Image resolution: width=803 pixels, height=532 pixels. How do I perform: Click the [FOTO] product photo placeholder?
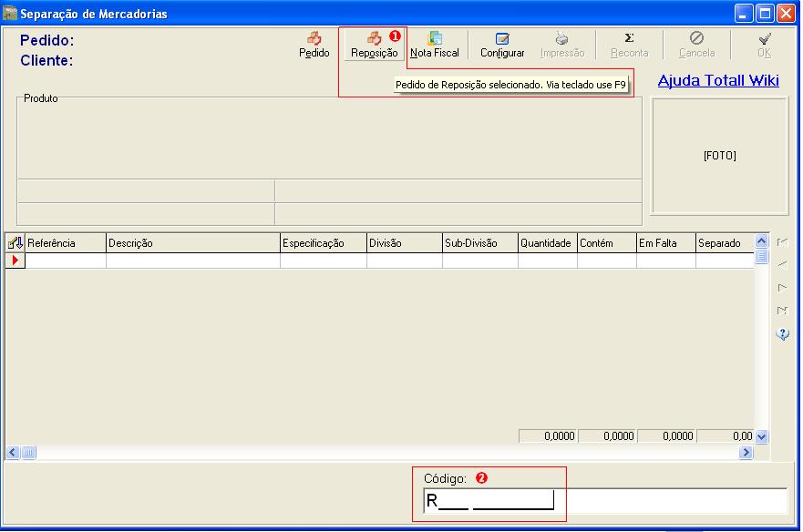coord(719,156)
